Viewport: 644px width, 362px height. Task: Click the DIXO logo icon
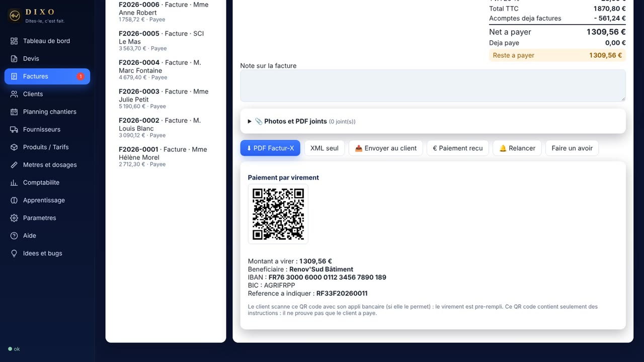pos(15,16)
